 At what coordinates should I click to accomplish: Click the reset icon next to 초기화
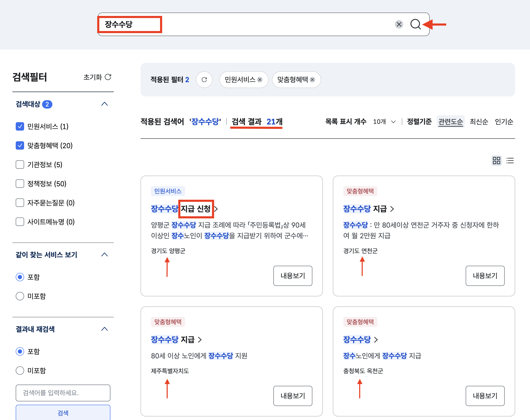108,77
